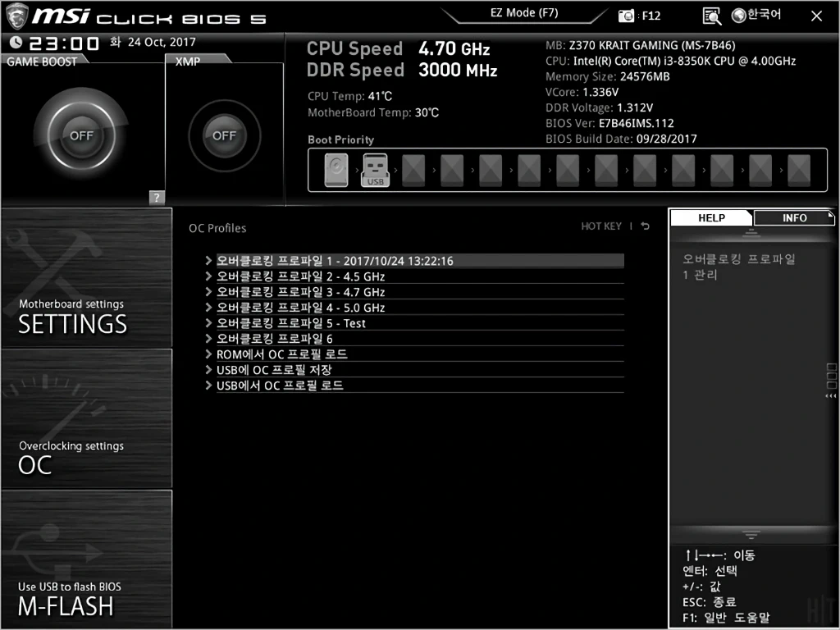
Task: Open the empty 오버클로킹 프로파일 6
Action: (420, 339)
